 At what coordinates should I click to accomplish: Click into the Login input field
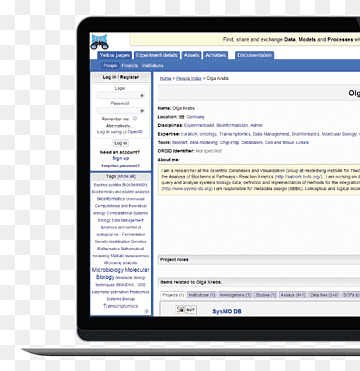tap(120, 96)
